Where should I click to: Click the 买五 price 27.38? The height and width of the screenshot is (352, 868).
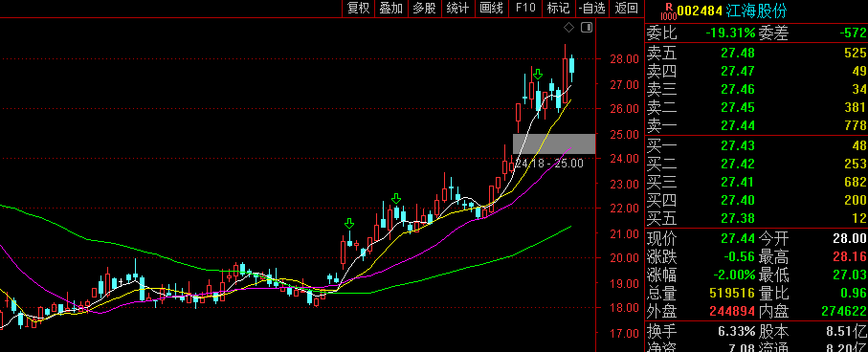pos(737,219)
